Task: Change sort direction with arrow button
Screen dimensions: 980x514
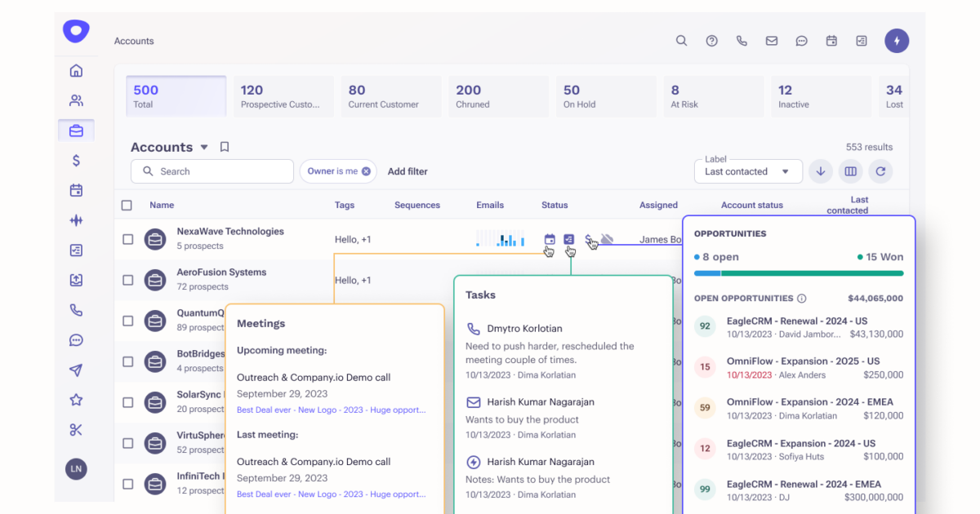Action: pyautogui.click(x=821, y=171)
